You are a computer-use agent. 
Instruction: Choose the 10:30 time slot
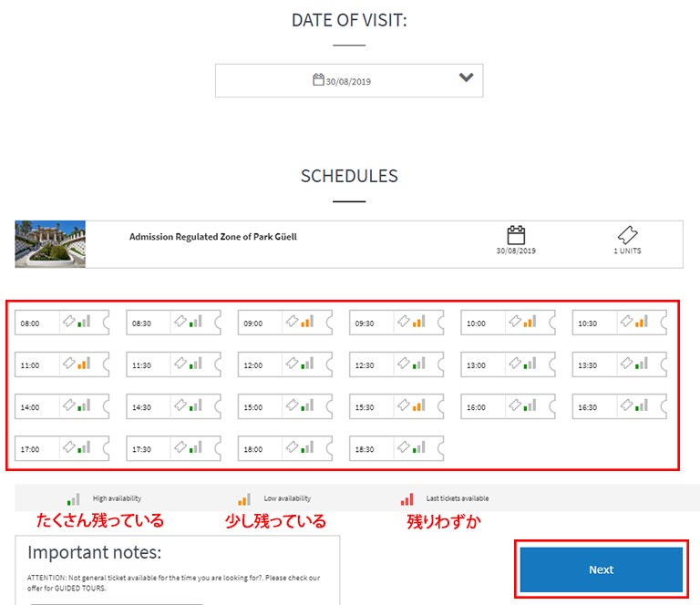click(620, 323)
